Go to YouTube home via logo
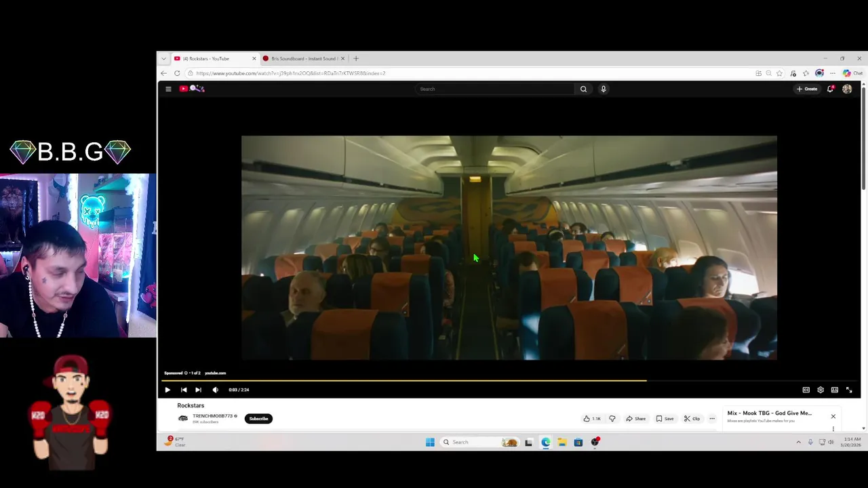Viewport: 868px width, 488px height. pyautogui.click(x=193, y=89)
